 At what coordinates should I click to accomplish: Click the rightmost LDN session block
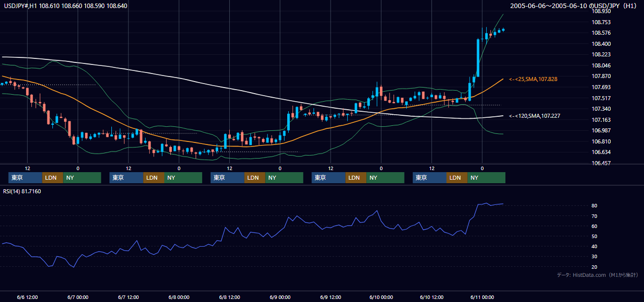point(457,178)
